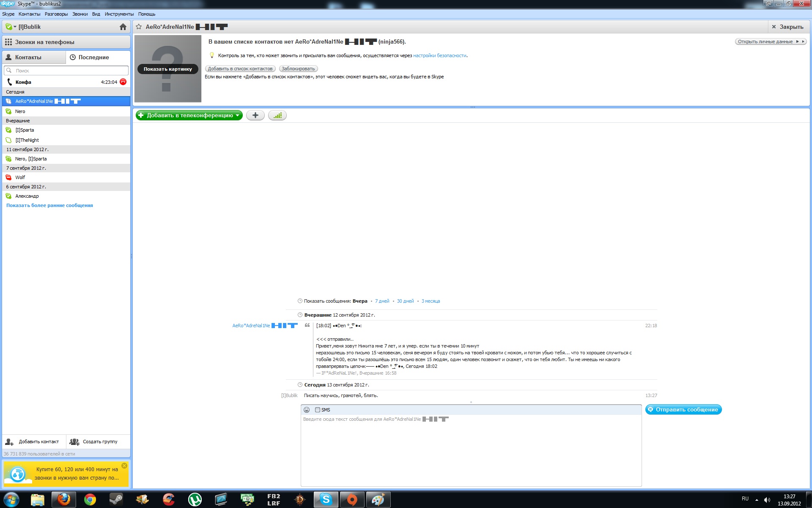The image size is (812, 508).
Task: Open the status dropdown beside [I]Bublik
Action: click(11, 27)
